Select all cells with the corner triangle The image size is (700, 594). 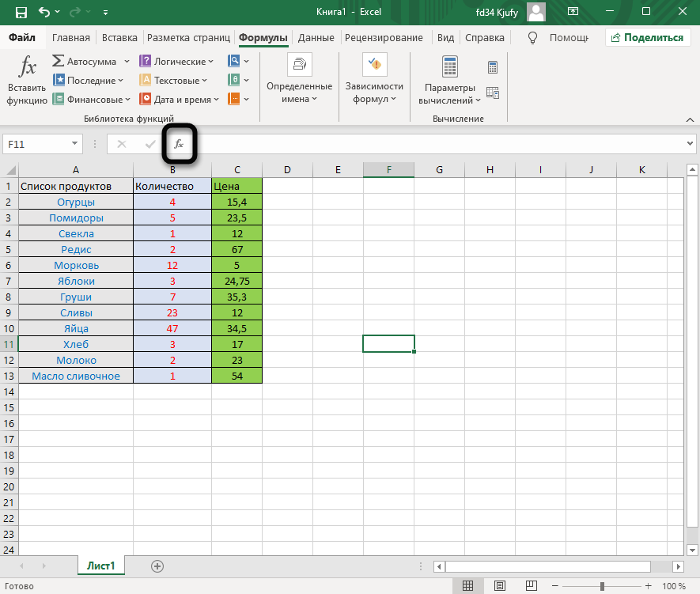(x=9, y=169)
